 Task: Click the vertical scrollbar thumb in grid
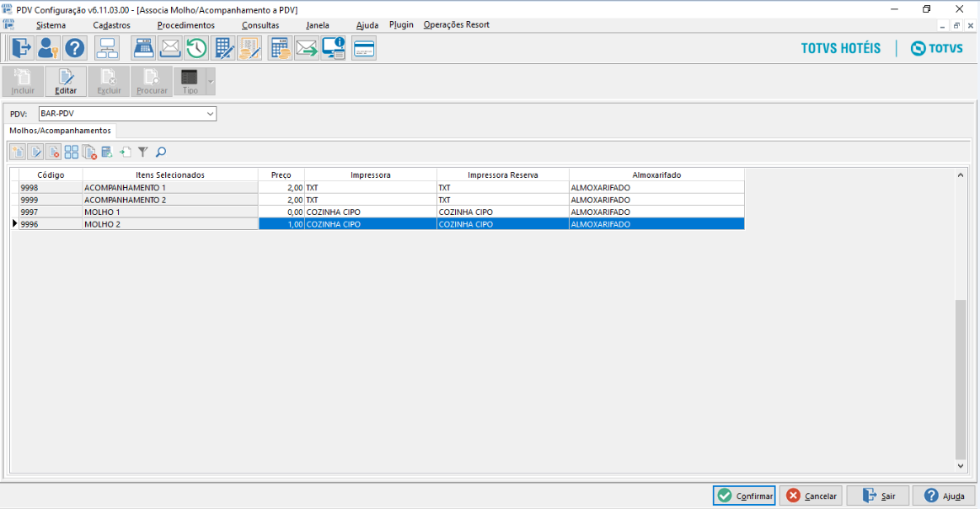coord(961,379)
